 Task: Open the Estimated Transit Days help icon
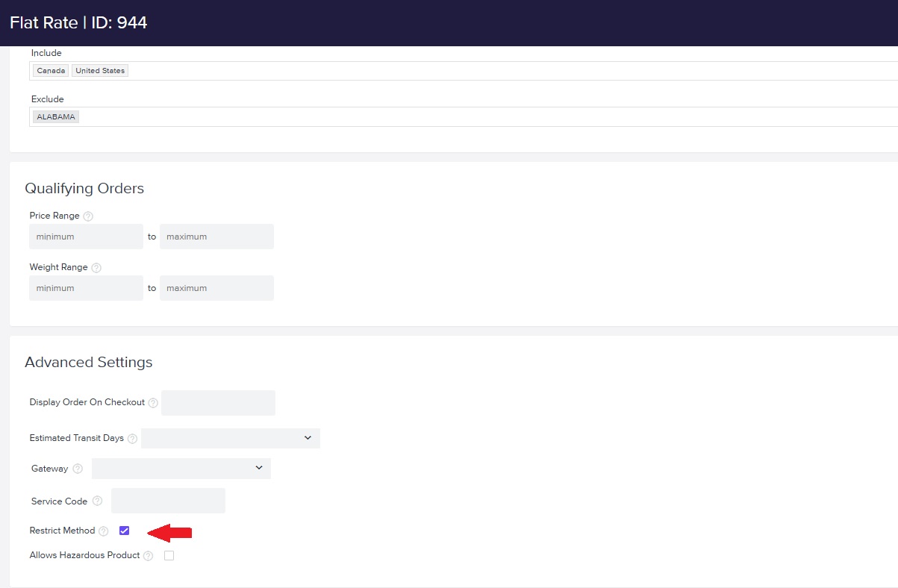(x=132, y=438)
